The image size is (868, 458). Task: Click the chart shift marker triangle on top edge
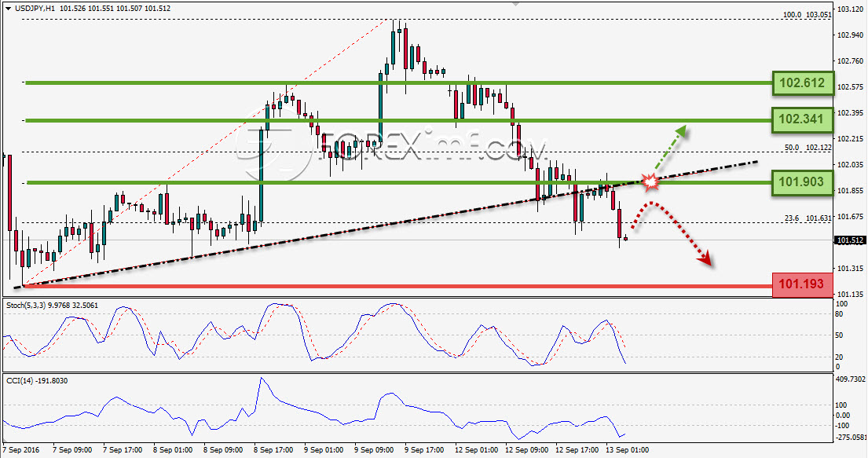516,4
